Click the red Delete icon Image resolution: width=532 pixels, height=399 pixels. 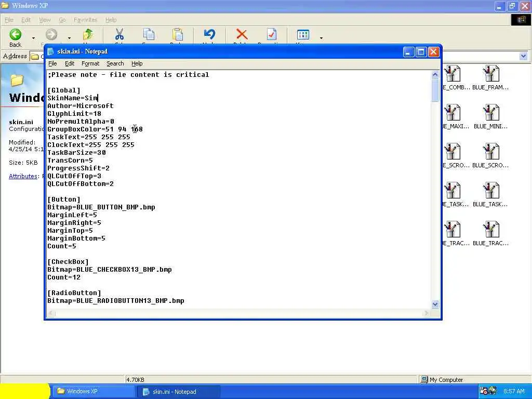[242, 35]
